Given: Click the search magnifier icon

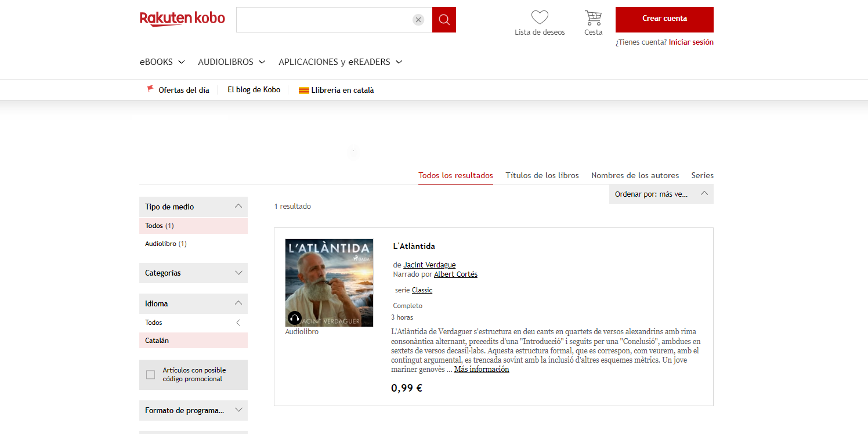Looking at the screenshot, I should coord(443,19).
